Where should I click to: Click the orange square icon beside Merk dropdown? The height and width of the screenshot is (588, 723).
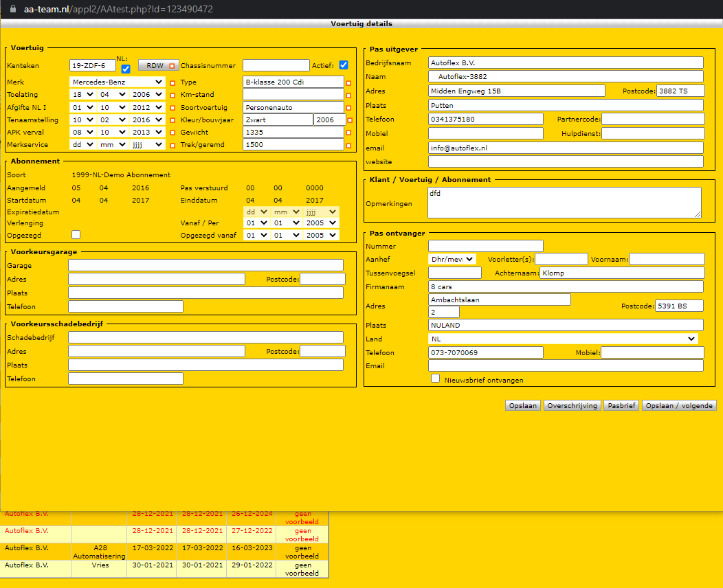(173, 83)
